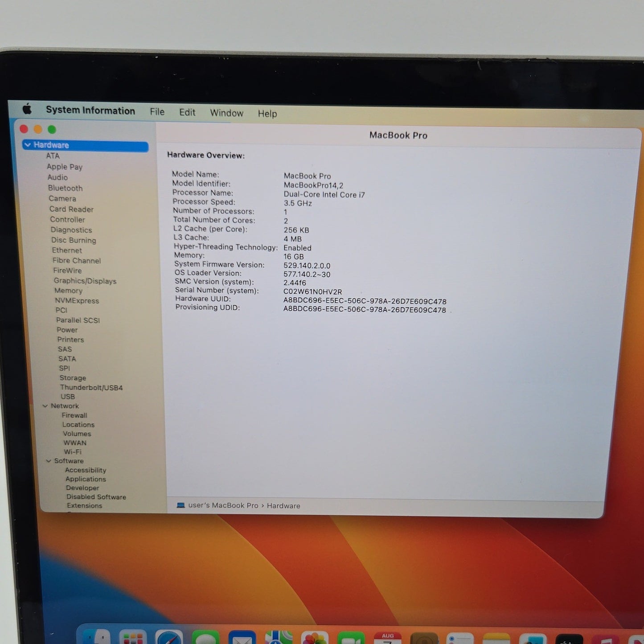Screen dimensions: 644x644
Task: Open Messages from the Dock
Action: click(205, 638)
